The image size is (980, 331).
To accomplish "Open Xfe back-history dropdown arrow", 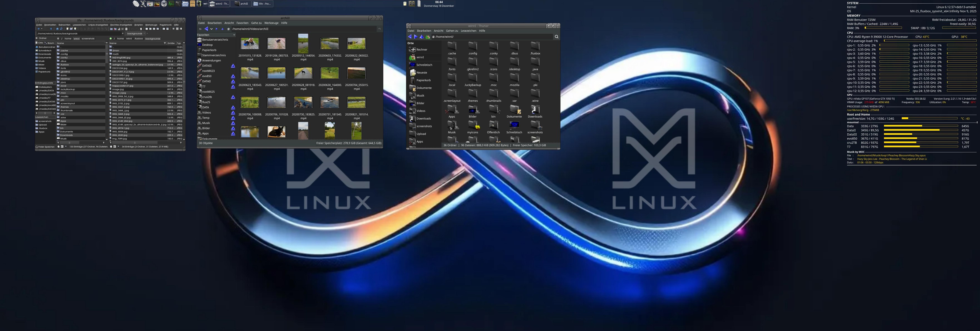I will coord(41,29).
